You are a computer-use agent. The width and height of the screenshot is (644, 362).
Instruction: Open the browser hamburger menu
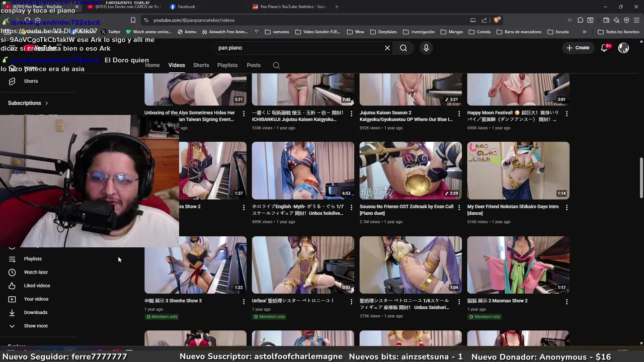click(x=636, y=20)
